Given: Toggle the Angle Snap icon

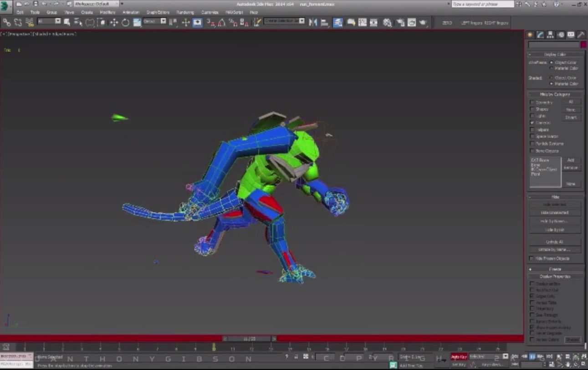Looking at the screenshot, I should [221, 22].
